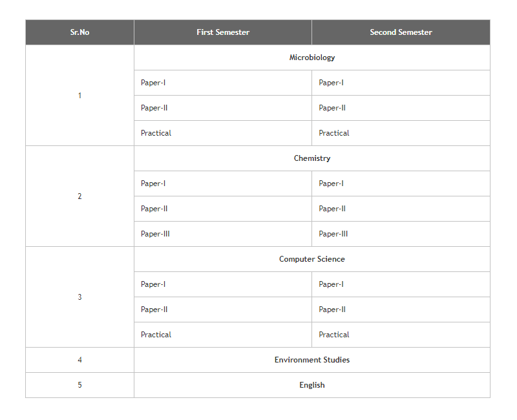The height and width of the screenshot is (420, 517).
Task: Select Computer Science second semester Paper-I
Action: click(331, 284)
